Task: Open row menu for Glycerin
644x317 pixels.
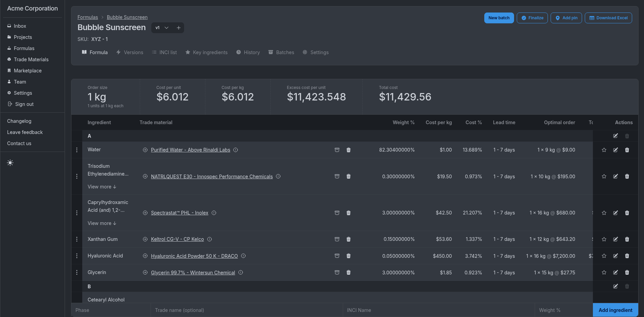Action: (77, 272)
